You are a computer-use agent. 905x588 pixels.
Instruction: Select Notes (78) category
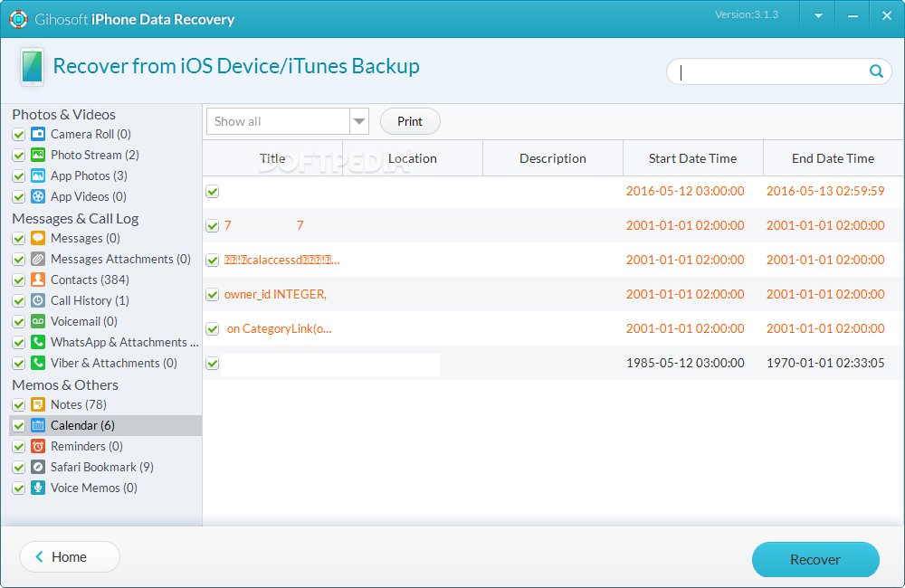[79, 404]
